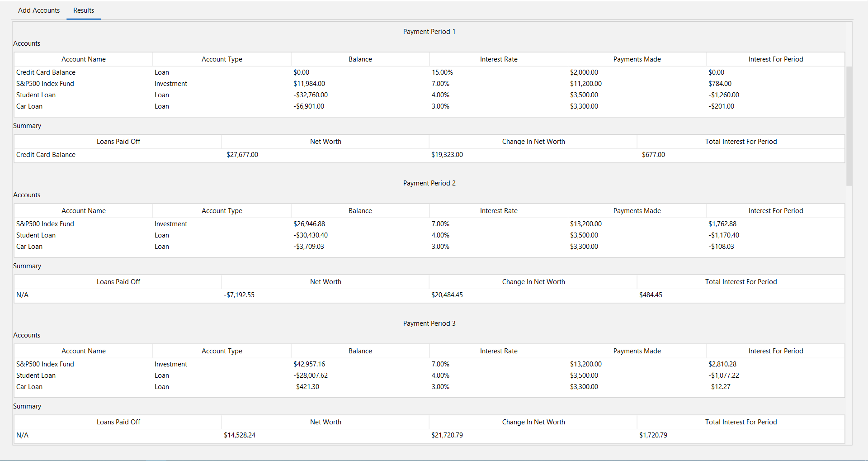Click the $20,484.45 change in net worth

point(447,295)
